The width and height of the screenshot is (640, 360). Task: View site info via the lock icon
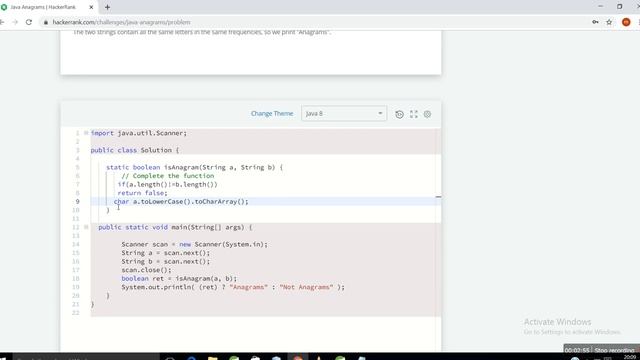46,22
